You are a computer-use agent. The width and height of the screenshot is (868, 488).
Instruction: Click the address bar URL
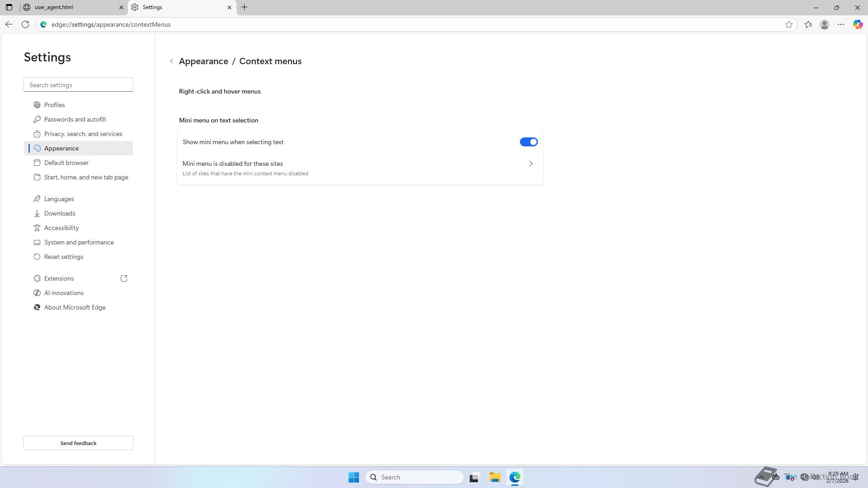tap(111, 24)
